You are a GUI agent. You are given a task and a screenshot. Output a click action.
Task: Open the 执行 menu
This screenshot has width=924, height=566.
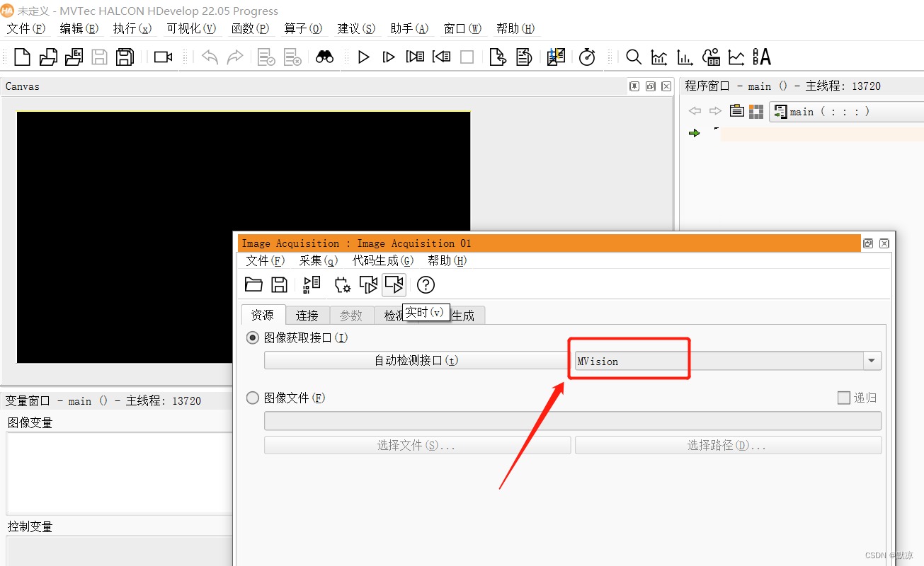point(132,28)
